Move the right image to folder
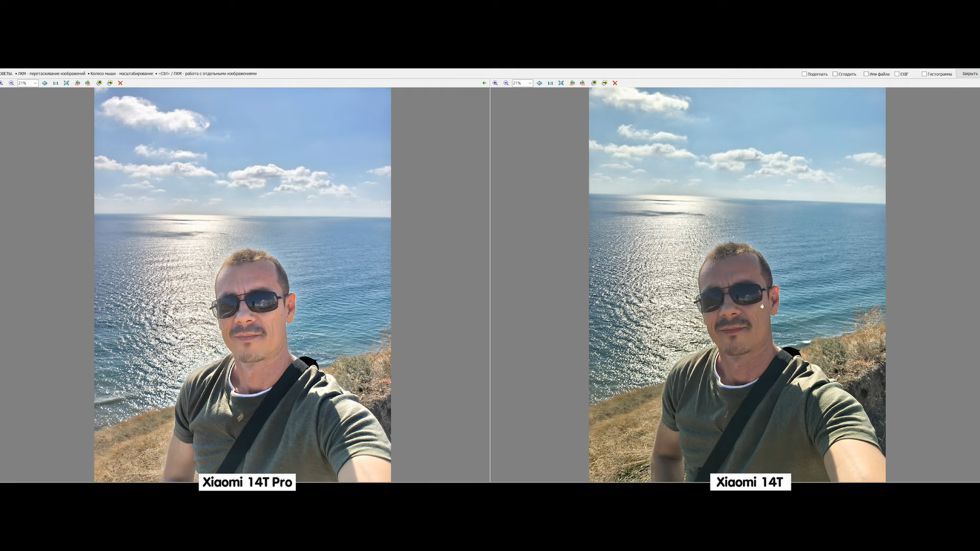 [605, 83]
